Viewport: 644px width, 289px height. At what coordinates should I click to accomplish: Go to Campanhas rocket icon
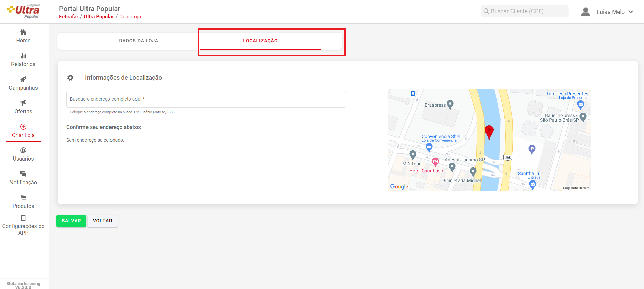(23, 80)
